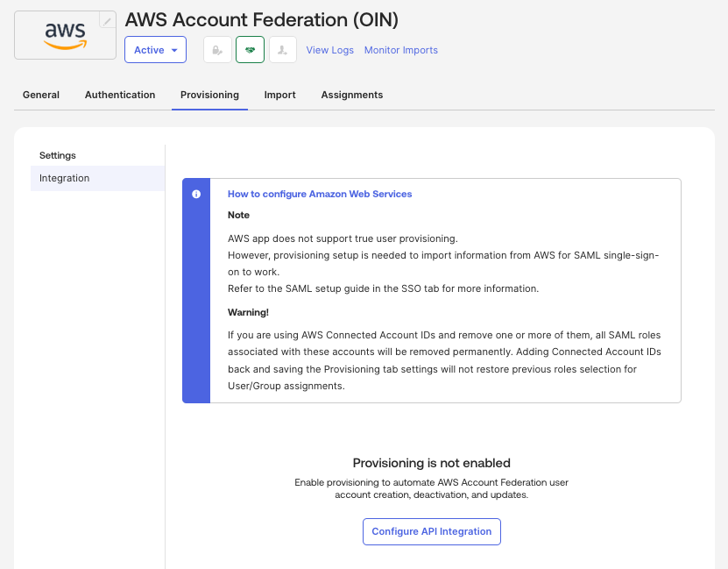Click the Note heading text
Screen dimensions: 728x569
point(238,215)
